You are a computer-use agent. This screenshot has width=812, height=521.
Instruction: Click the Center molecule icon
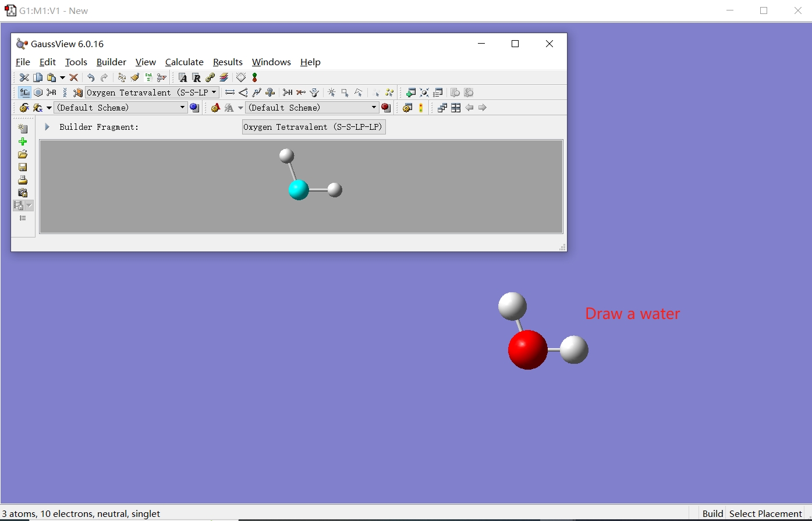pos(424,93)
